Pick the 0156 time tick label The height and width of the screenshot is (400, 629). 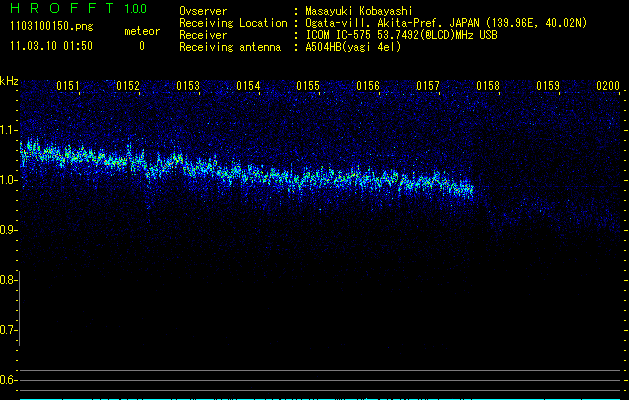click(368, 86)
